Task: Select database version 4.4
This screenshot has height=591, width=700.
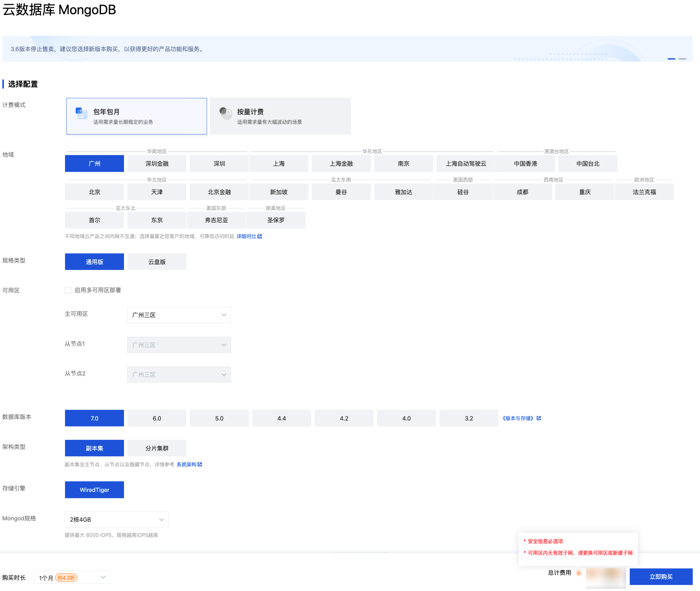Action: [281, 418]
